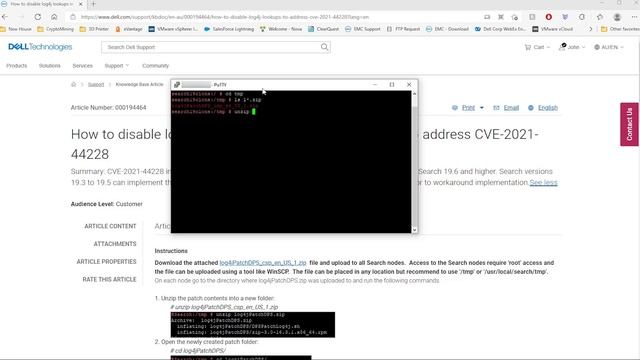Open the 3D Printer bookmark folder
Image resolution: width=640 pixels, height=360 pixels.
pos(94,29)
